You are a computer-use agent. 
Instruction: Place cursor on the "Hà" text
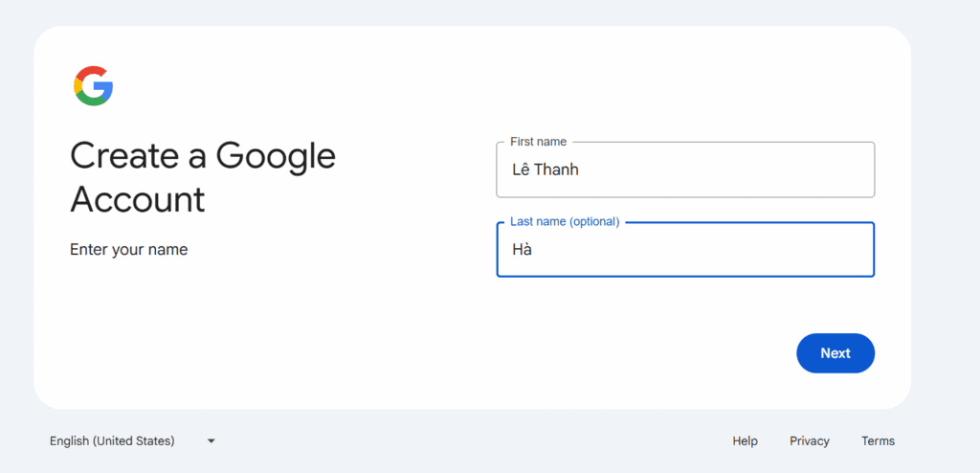(522, 250)
